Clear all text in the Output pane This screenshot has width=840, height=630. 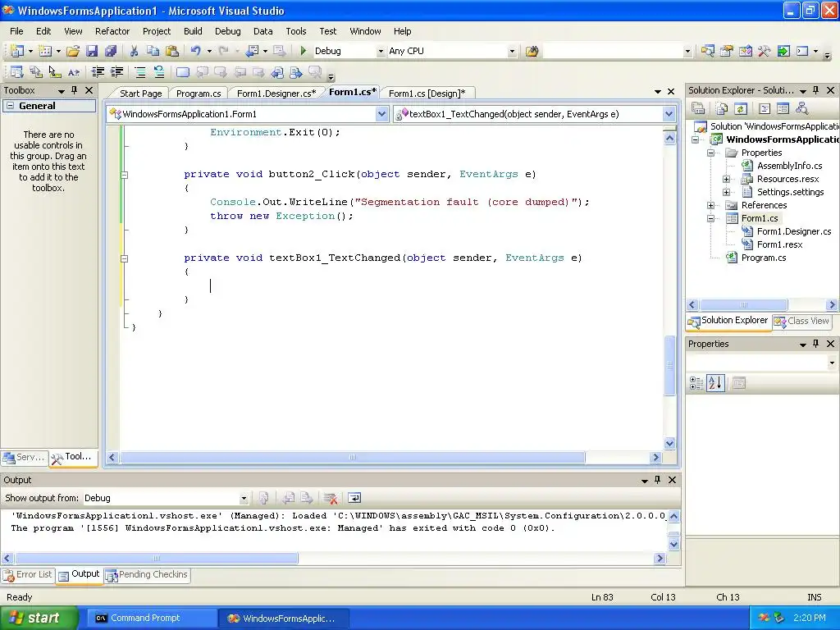331,498
